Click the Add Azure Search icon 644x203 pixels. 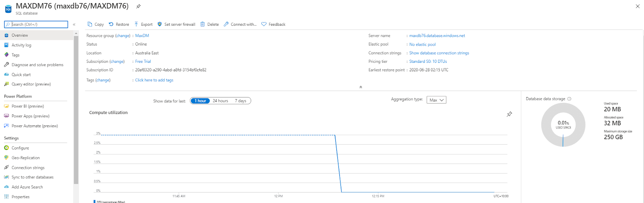tap(6, 187)
